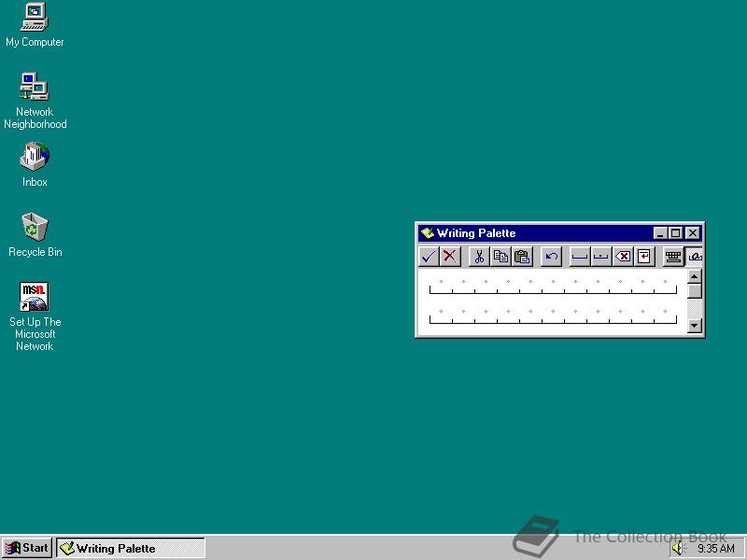The height and width of the screenshot is (560, 747).
Task: Select the Writing Palette taskbar button
Action: pyautogui.click(x=131, y=548)
